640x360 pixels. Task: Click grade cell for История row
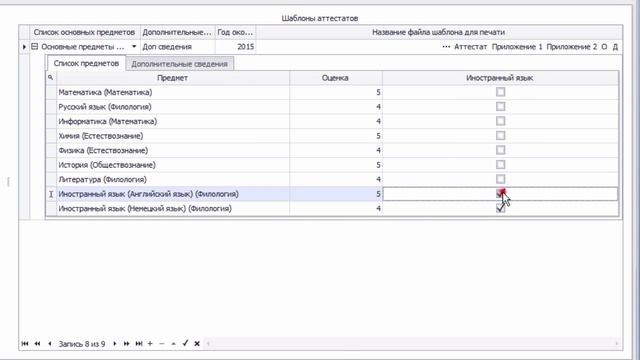coord(336,165)
